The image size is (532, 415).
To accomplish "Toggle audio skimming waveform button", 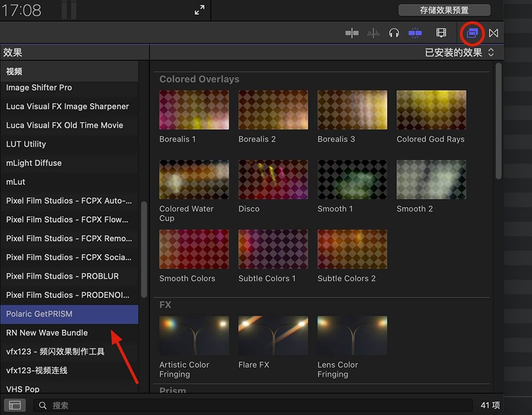I will pyautogui.click(x=373, y=33).
